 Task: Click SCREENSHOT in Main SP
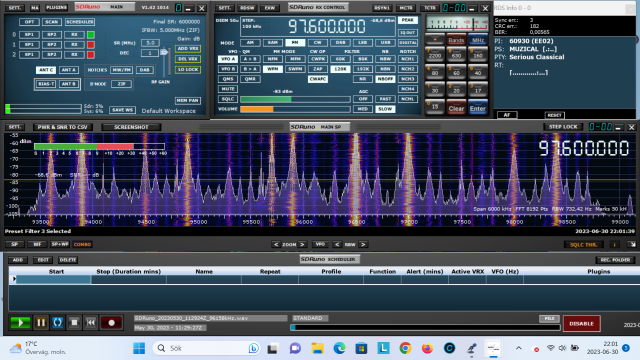[131, 127]
